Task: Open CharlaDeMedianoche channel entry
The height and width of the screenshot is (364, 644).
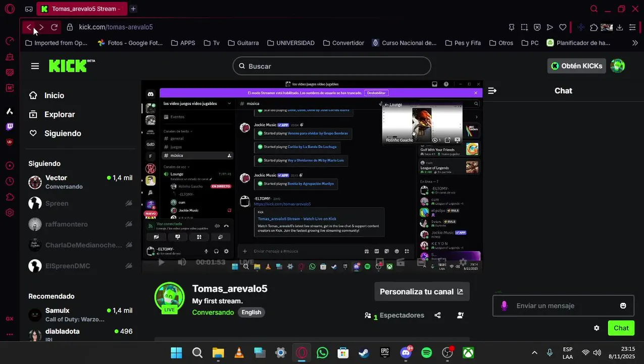Action: click(x=81, y=245)
